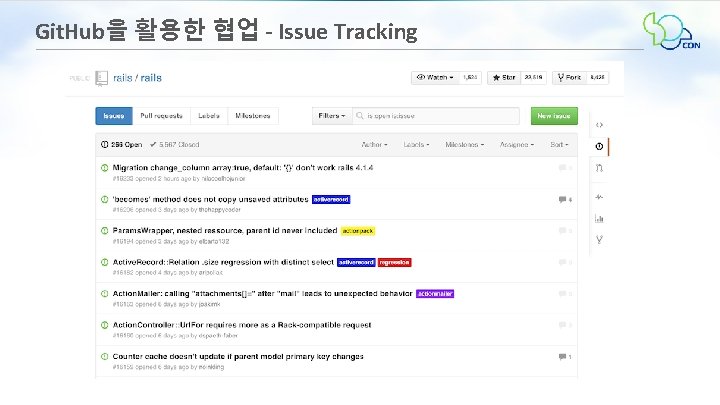Open comments icon on ActionMailer issue

tap(562, 293)
